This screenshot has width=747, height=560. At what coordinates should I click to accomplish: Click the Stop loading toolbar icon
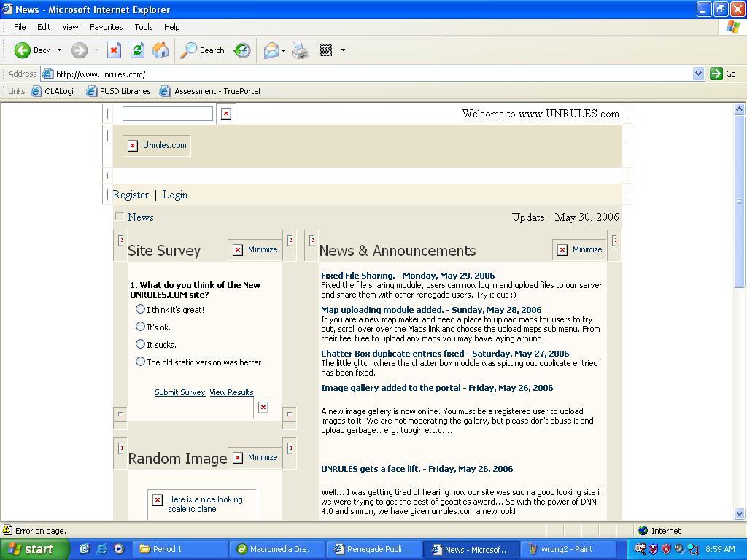pyautogui.click(x=114, y=50)
